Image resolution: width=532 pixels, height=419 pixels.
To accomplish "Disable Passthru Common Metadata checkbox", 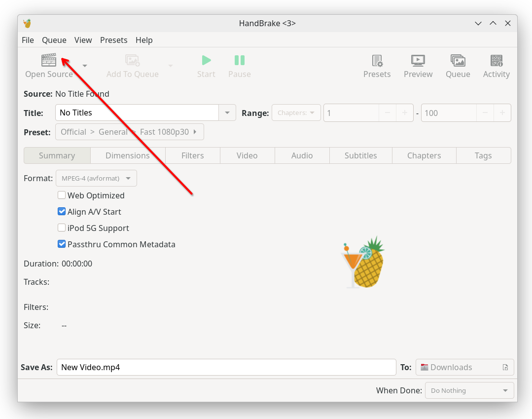I will click(x=62, y=244).
